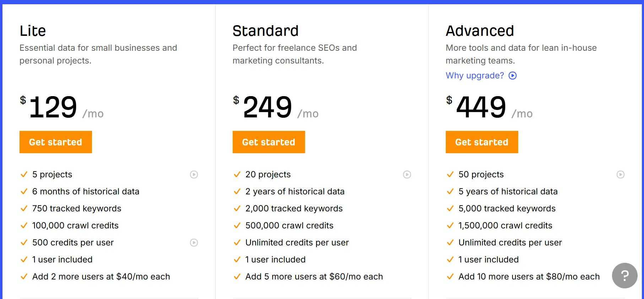Screen dimensions: 644x299
Task: Click the play icon beside 500 credits per user
Action: click(194, 243)
